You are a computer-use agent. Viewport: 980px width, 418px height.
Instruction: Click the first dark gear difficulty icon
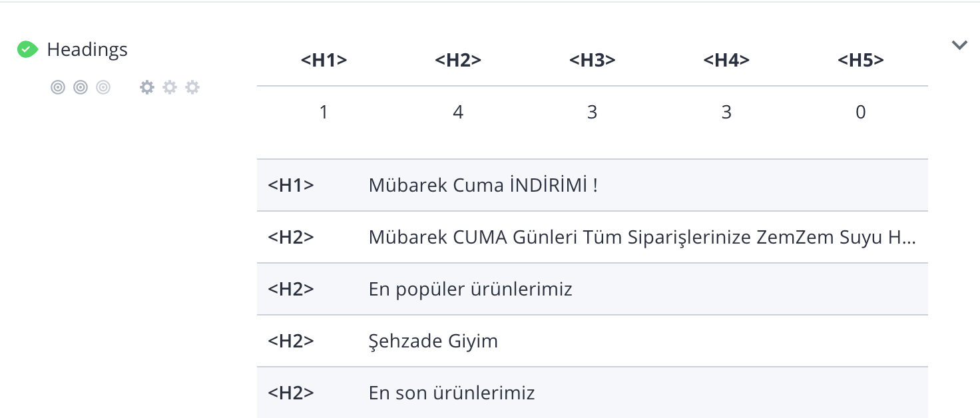147,87
